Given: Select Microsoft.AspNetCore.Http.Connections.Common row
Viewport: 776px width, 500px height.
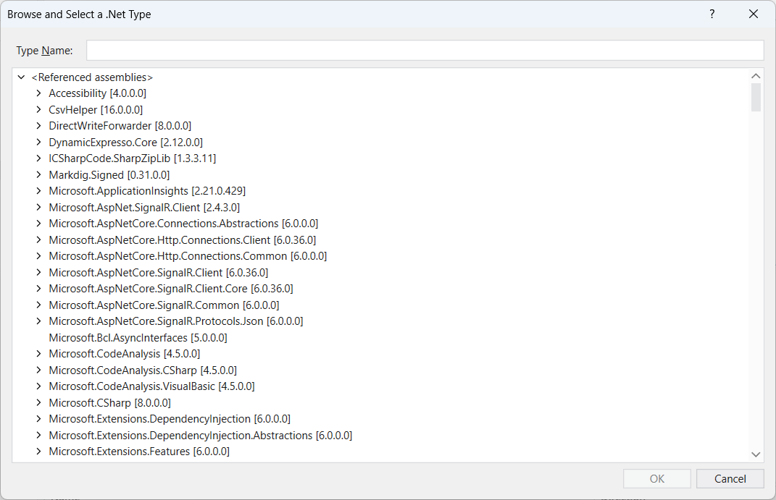Looking at the screenshot, I should click(x=188, y=256).
